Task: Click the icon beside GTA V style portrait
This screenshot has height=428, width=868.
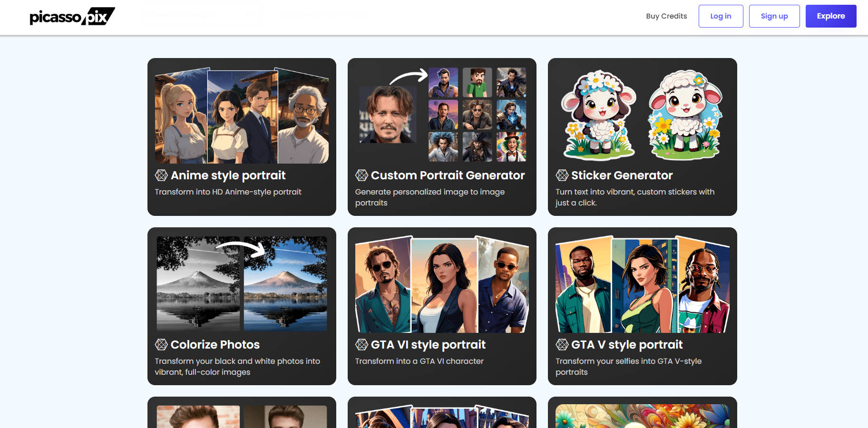Action: pos(562,345)
